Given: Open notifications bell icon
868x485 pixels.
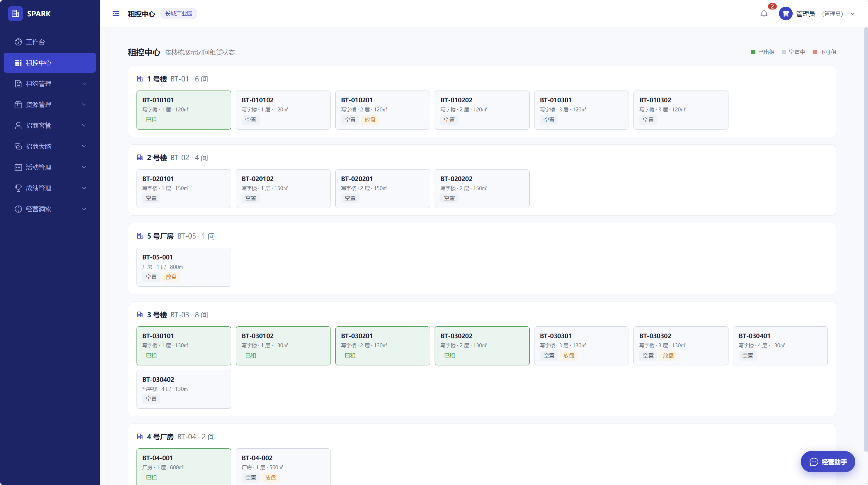Looking at the screenshot, I should click(764, 14).
